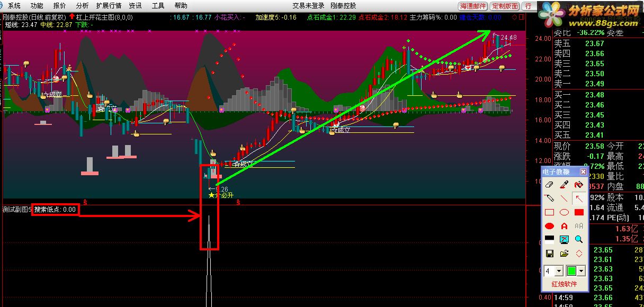
Task: Select the filled red ellipse tool
Action: (x=549, y=226)
